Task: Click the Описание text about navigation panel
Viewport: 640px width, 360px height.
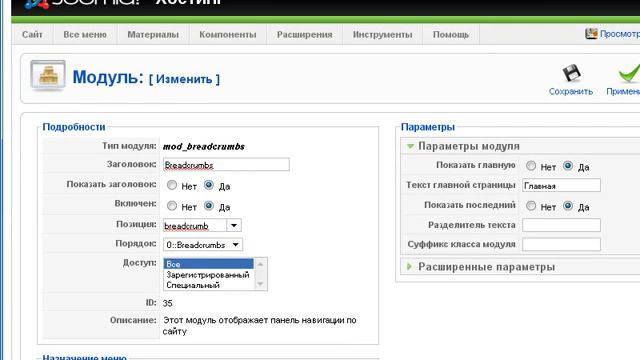Action: (259, 326)
